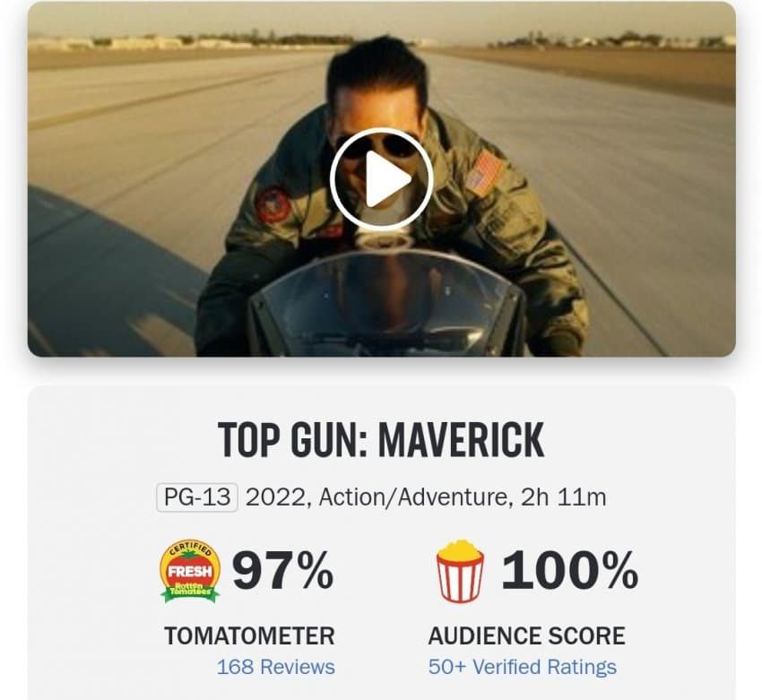This screenshot has height=700, width=762.
Task: Open the 168 Reviews link
Action: pyautogui.click(x=275, y=667)
